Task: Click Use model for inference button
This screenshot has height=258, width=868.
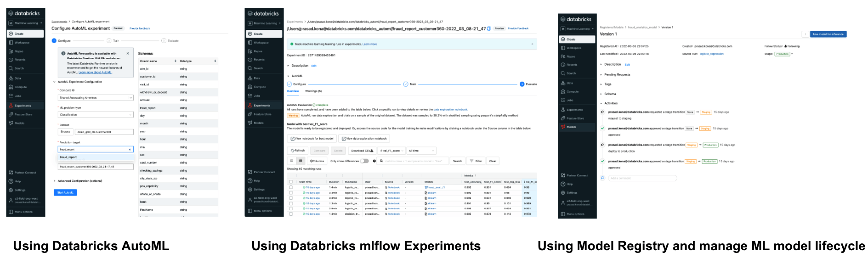Action: click(x=828, y=34)
